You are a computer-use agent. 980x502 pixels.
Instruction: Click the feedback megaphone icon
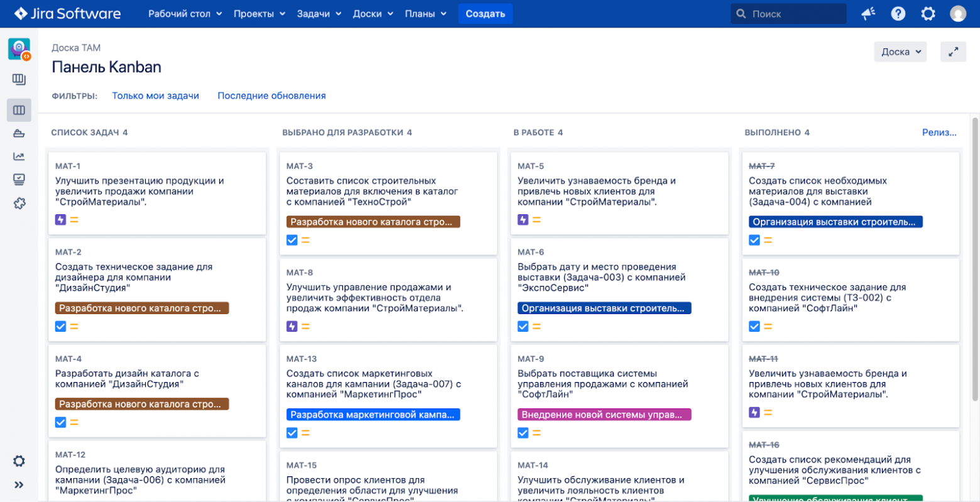click(868, 13)
